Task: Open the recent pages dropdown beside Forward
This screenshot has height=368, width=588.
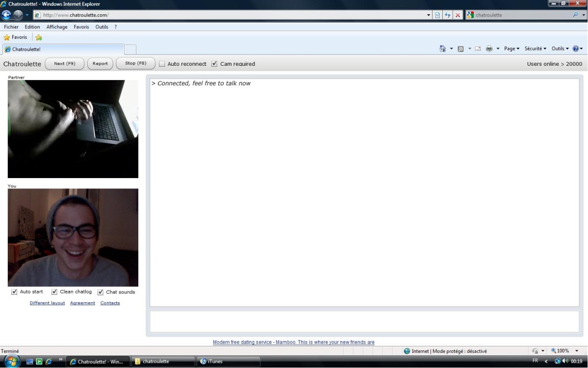Action: (x=27, y=15)
